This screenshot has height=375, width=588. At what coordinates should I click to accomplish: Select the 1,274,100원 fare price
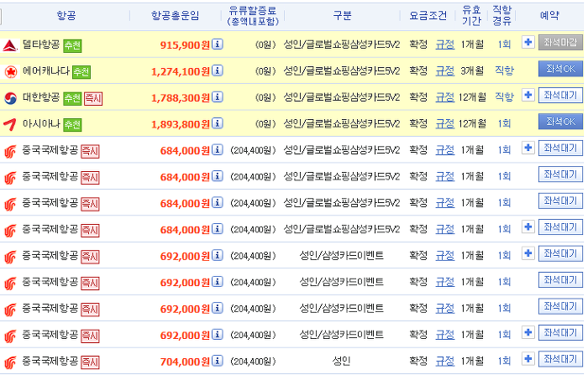(x=181, y=71)
